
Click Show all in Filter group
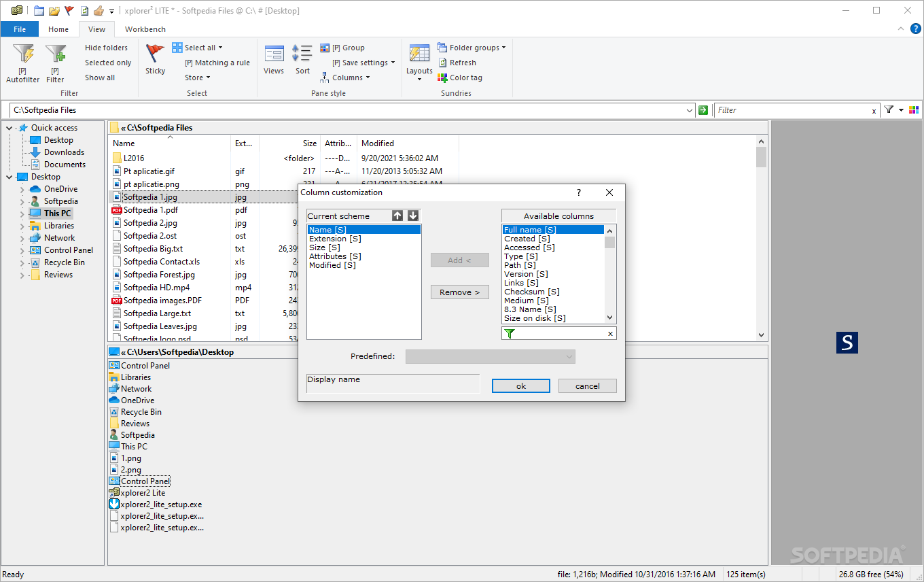click(100, 78)
